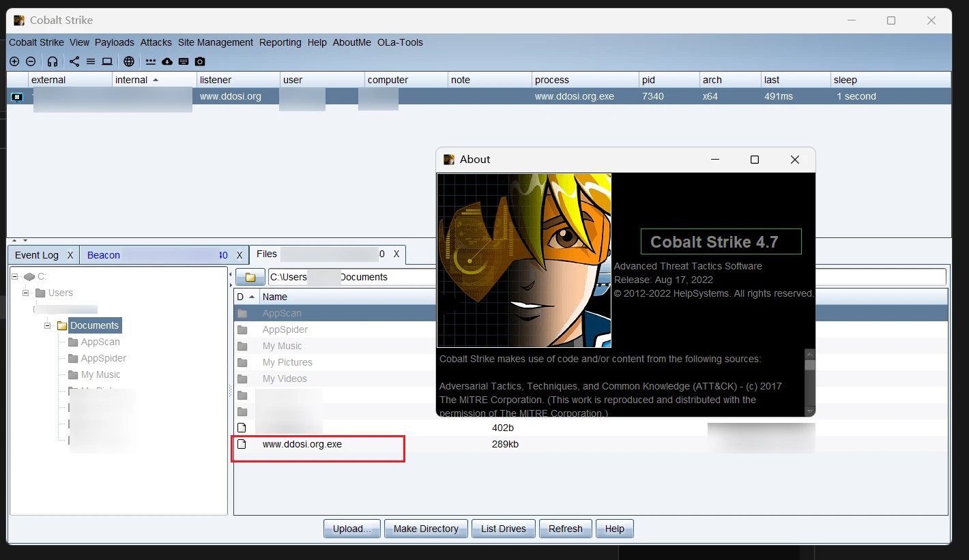Open the Attacks menu
The height and width of the screenshot is (560, 969).
(x=156, y=42)
